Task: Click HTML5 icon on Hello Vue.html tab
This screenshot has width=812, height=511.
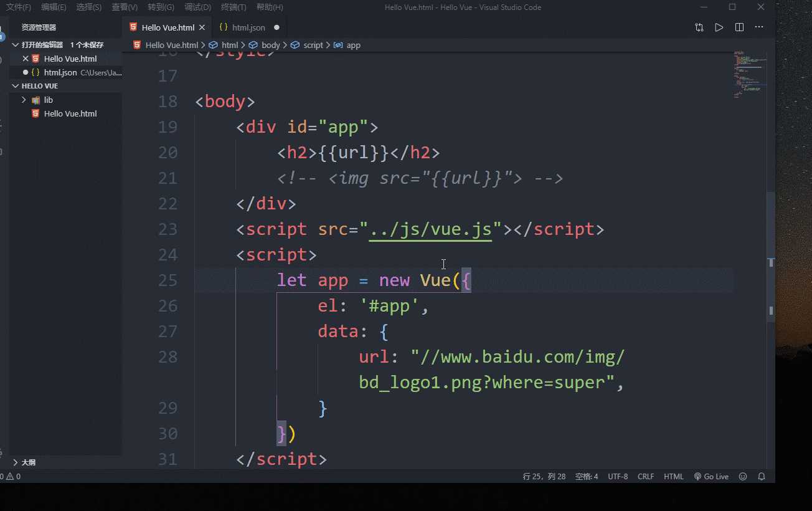Action: click(x=133, y=27)
